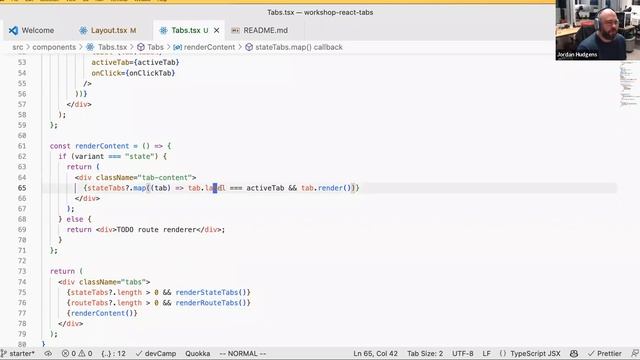Click the TODO route renderer text

[156, 230]
